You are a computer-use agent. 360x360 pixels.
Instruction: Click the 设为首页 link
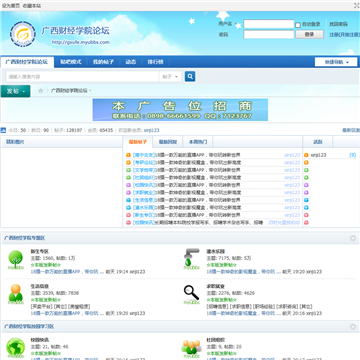click(11, 6)
